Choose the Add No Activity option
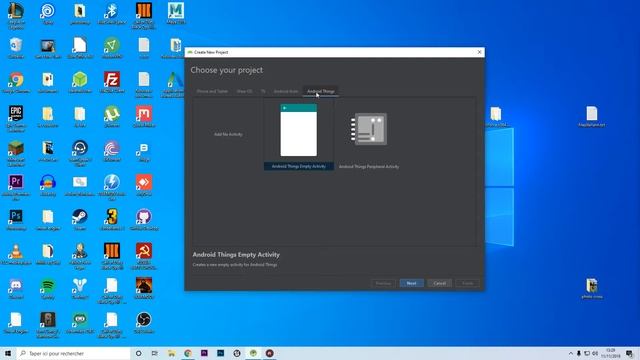The width and height of the screenshot is (640, 360). tap(228, 134)
